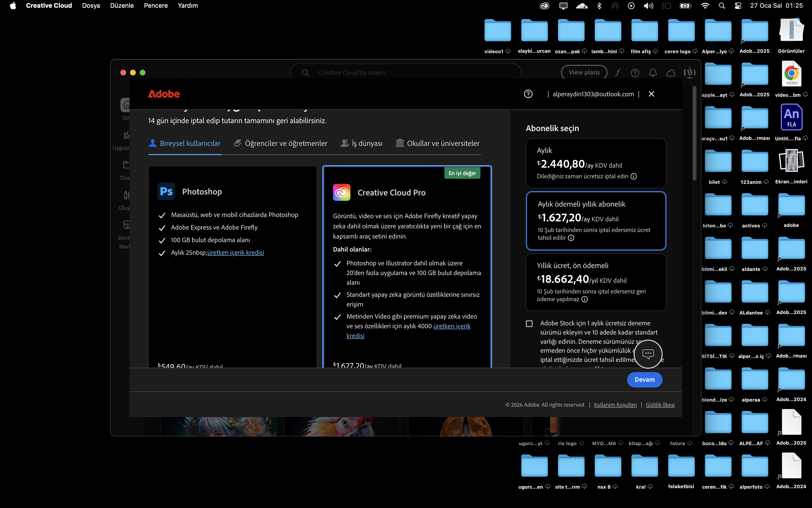Choose Aylık ödemeli yıllık abonelik option

(x=596, y=221)
